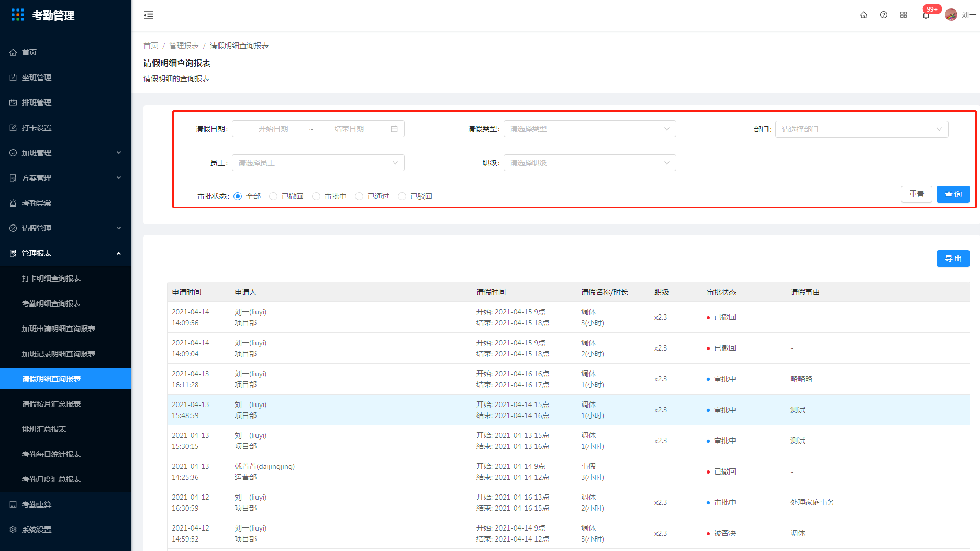Open 打卡明细查询报表 menu item
The image size is (980, 551).
[65, 278]
